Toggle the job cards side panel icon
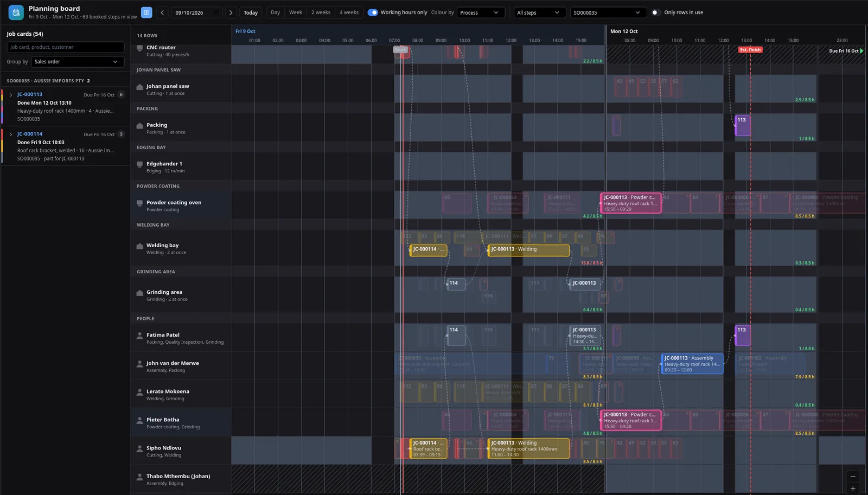This screenshot has height=495, width=868. pyautogui.click(x=146, y=12)
